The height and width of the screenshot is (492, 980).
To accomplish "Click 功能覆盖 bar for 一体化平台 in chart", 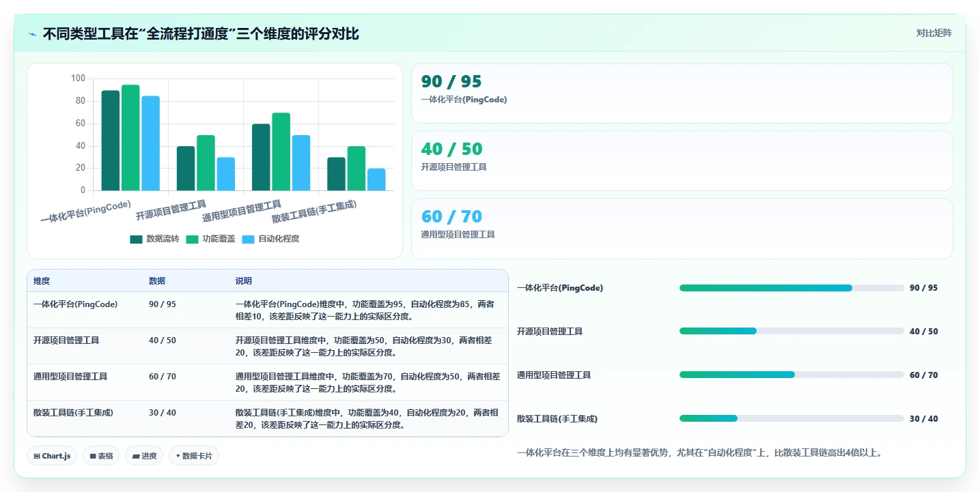I will pos(130,138).
